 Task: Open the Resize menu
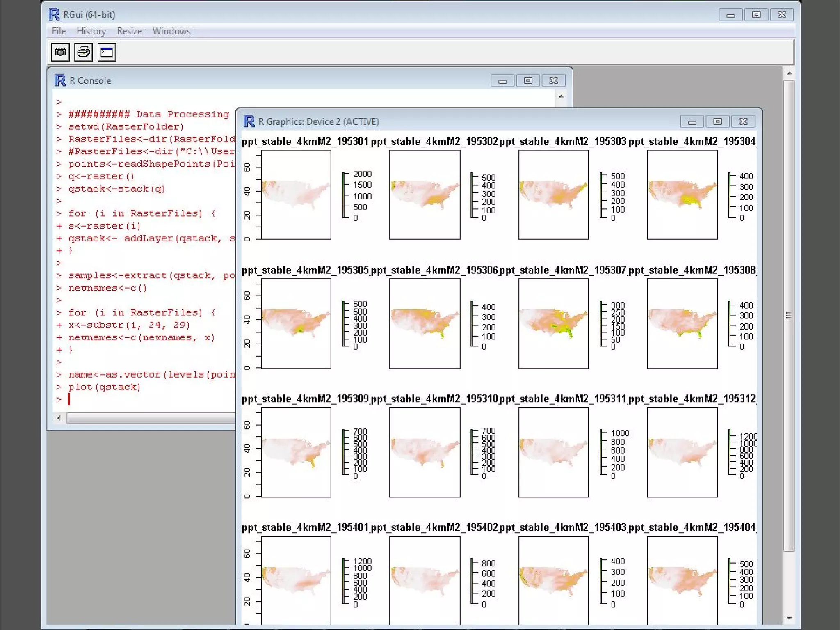point(129,31)
